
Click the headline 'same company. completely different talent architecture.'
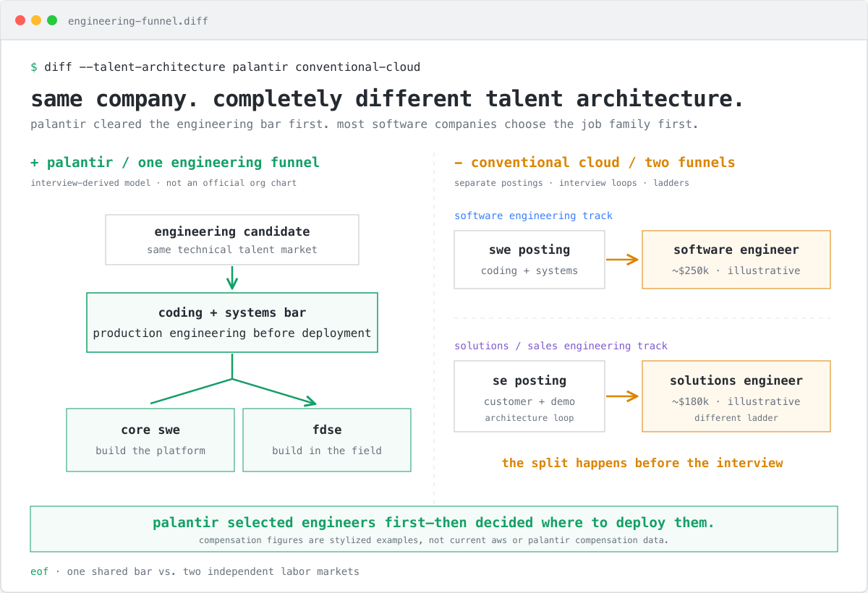coord(388,98)
